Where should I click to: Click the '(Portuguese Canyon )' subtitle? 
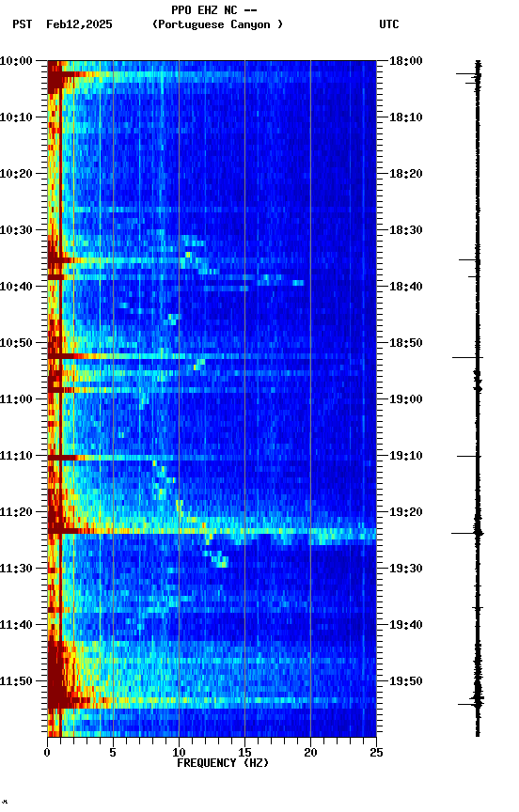pyautogui.click(x=217, y=24)
